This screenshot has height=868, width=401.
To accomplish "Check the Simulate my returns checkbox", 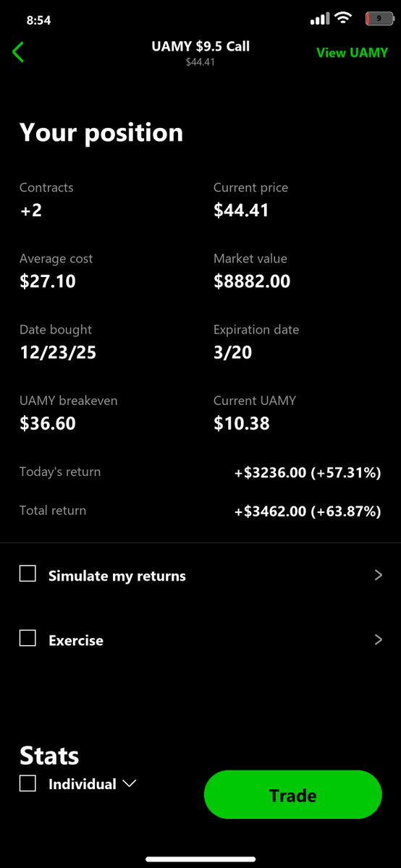I will [28, 574].
